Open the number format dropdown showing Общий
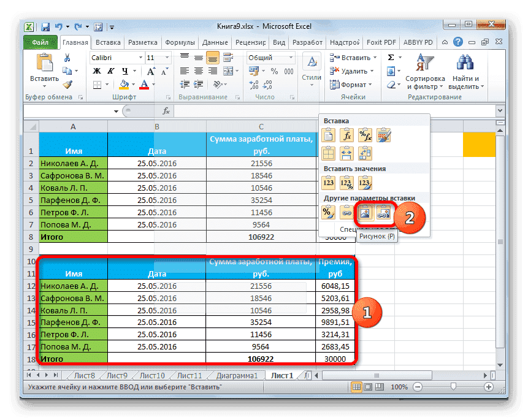Image resolution: width=528 pixels, height=420 pixels. [289, 57]
